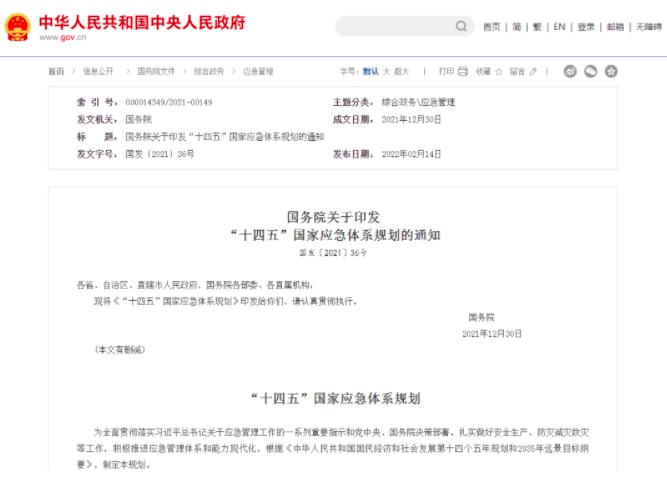Share via the star Qzone round icon
The image size is (667, 499).
click(x=611, y=71)
